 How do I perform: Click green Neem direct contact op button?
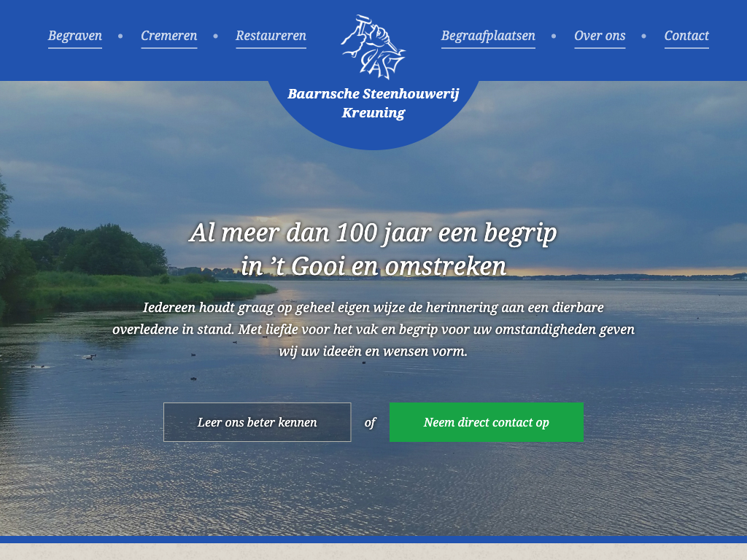pyautogui.click(x=487, y=422)
